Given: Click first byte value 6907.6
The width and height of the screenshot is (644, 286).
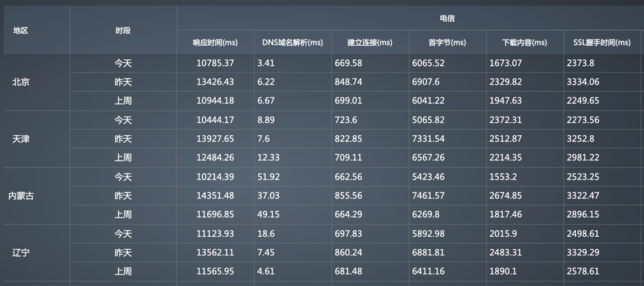Looking at the screenshot, I should point(425,82).
